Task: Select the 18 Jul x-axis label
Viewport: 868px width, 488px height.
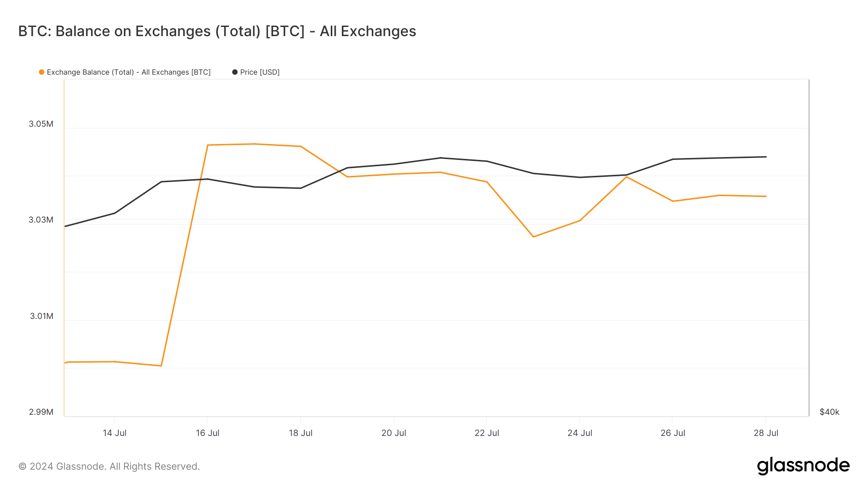Action: [300, 433]
